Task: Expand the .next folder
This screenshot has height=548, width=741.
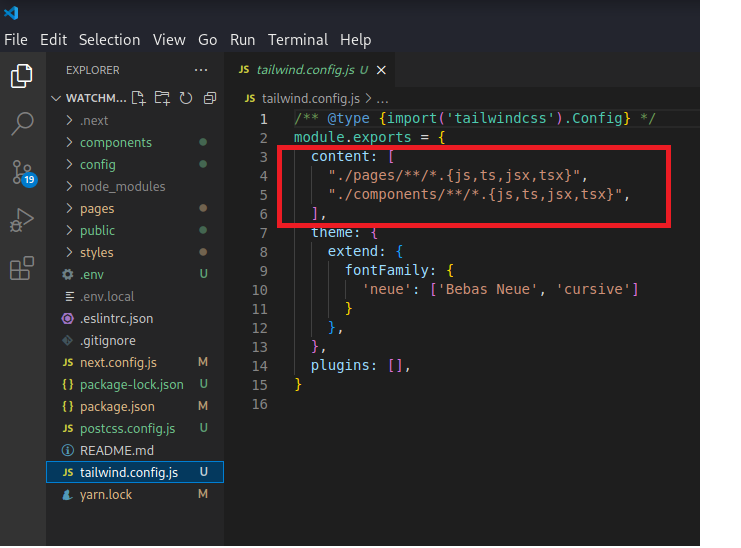Action: pyautogui.click(x=70, y=120)
